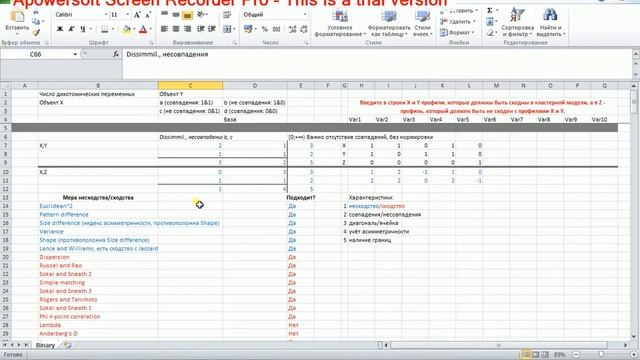Click the increase decimal places icon
640x360 pixels.
click(292, 29)
